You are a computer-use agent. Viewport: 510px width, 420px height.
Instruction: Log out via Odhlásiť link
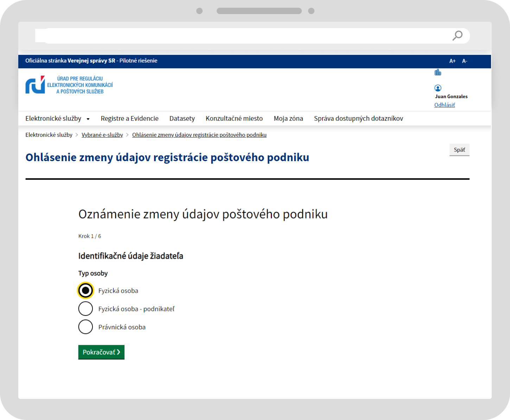pyautogui.click(x=444, y=105)
